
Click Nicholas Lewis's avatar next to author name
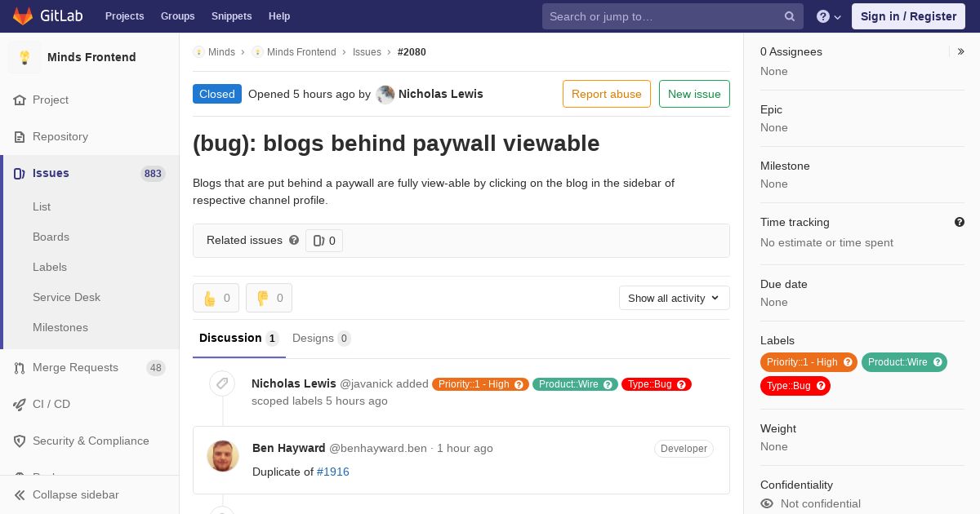click(x=385, y=94)
